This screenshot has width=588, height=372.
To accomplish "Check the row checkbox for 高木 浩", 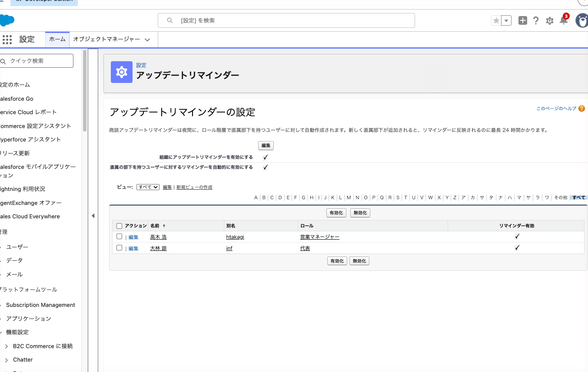I will pyautogui.click(x=120, y=237).
